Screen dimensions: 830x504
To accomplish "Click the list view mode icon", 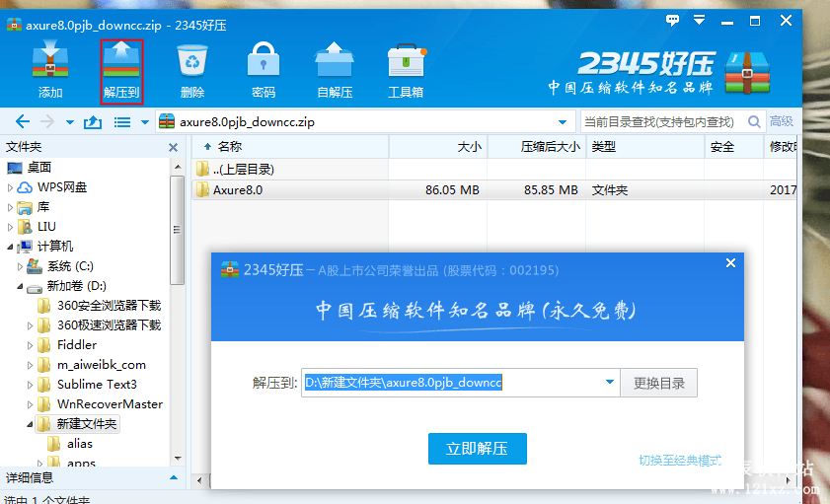I will click(122, 122).
